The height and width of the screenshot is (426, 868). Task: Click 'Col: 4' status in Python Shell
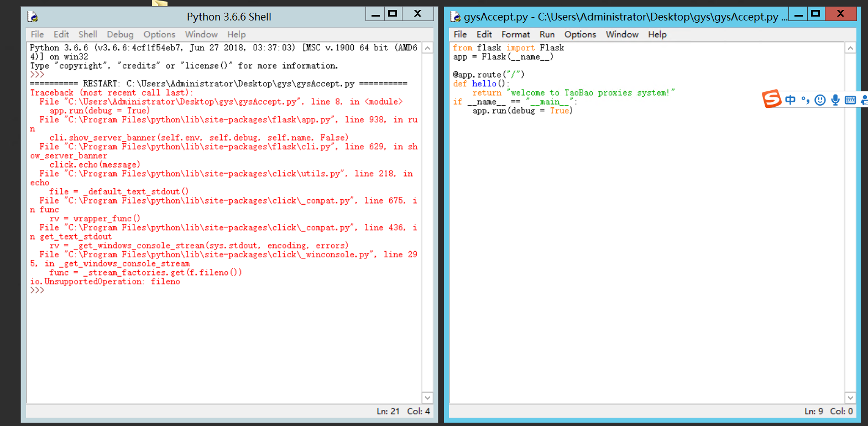click(419, 411)
